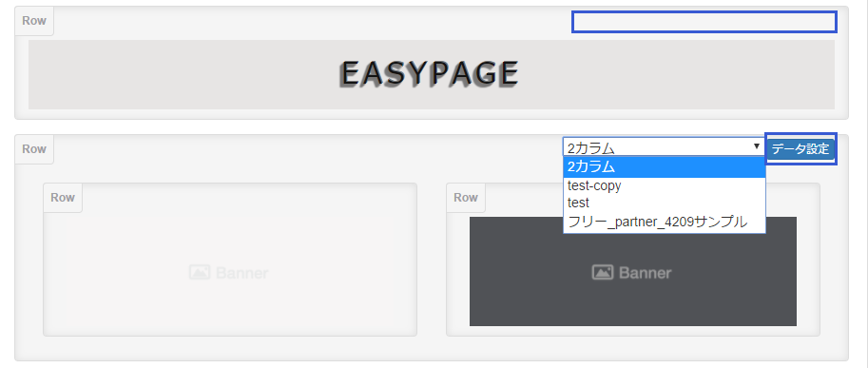Select the highlighted 2カラム option in list
868x368 pixels.
tap(665, 167)
